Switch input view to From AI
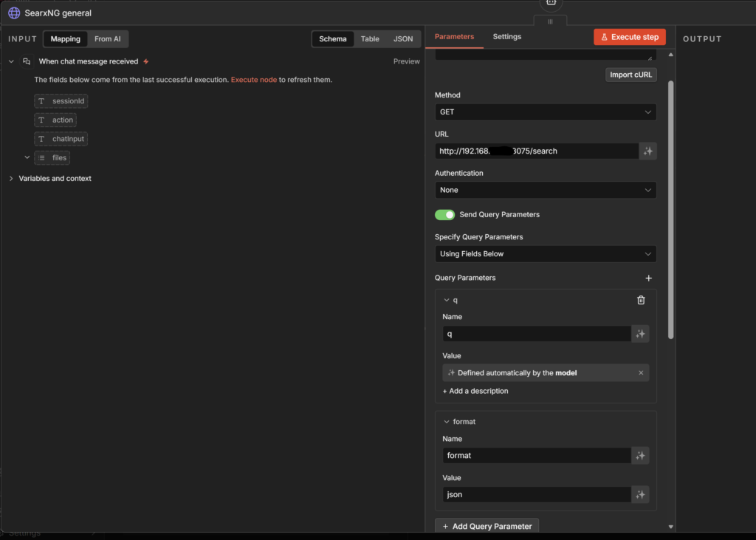The height and width of the screenshot is (540, 756). pos(108,39)
